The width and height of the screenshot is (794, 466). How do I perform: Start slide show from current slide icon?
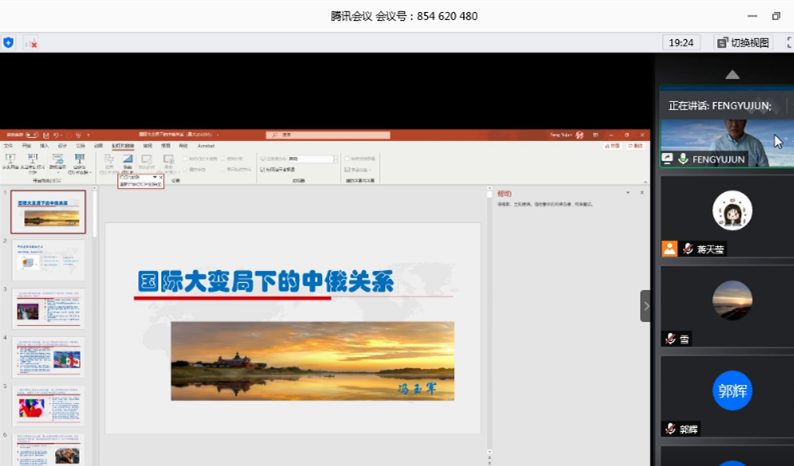(32, 159)
